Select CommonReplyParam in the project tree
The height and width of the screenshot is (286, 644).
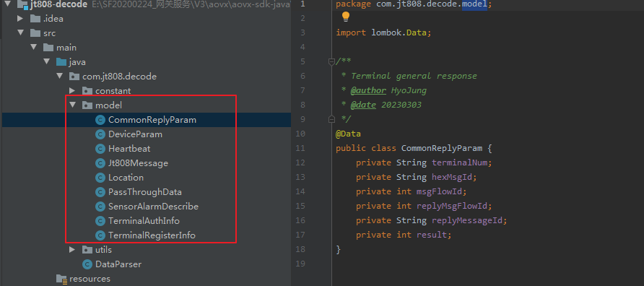(x=152, y=120)
